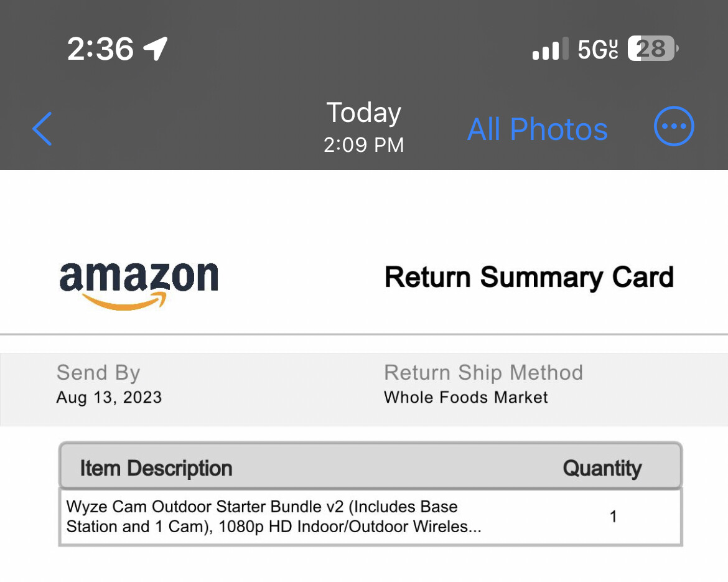Viewport: 728px width, 582px height.
Task: Click the Item Description column header
Action: (x=156, y=468)
